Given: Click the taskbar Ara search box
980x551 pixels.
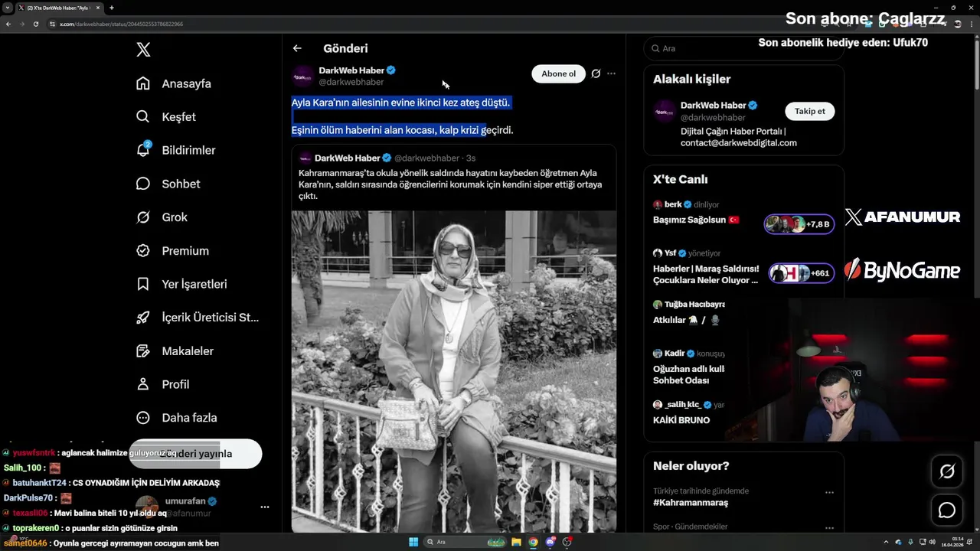Looking at the screenshot, I should point(466,542).
